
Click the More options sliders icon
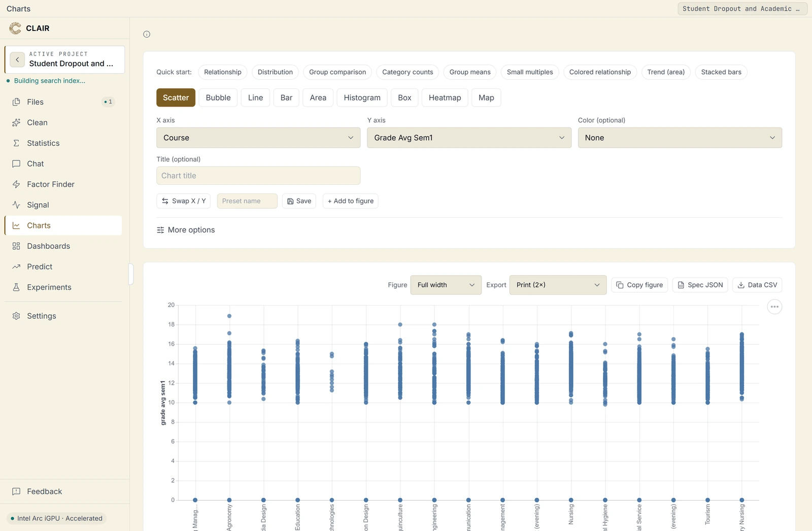pos(160,230)
